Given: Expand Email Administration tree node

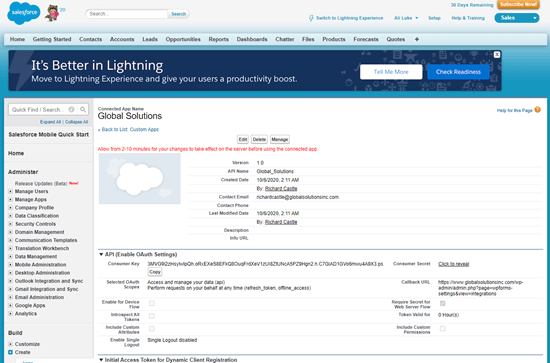Looking at the screenshot, I should click(10, 297).
